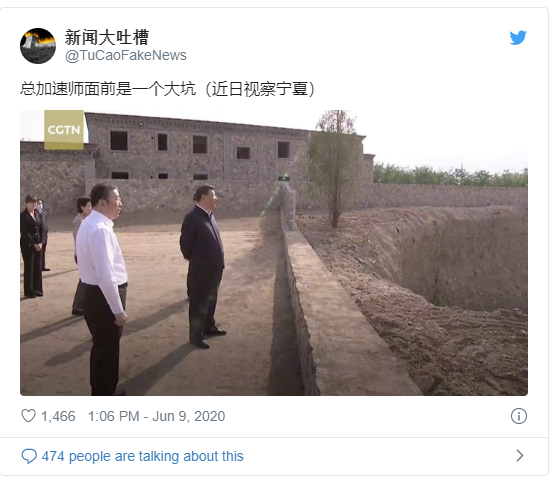555x481 pixels.
Task: Open '474 people are talking about this' link
Action: click(x=142, y=456)
